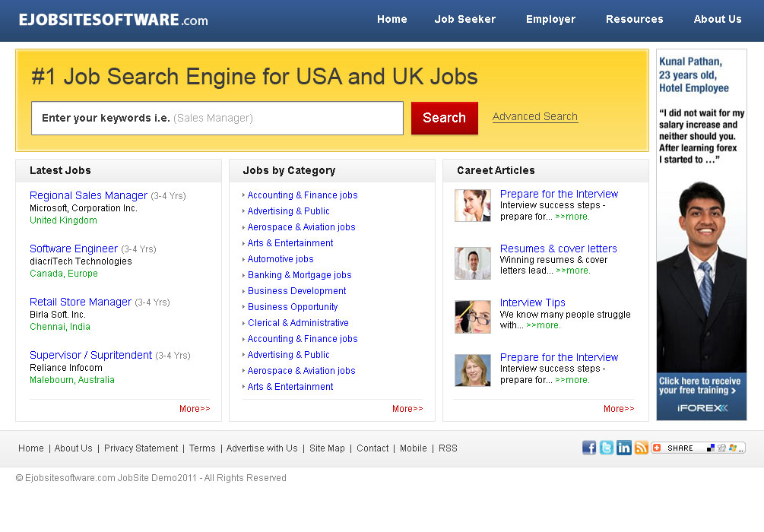Screen dimensions: 764x532
Task: Open Accounting & Finance jobs category
Action: [303, 195]
